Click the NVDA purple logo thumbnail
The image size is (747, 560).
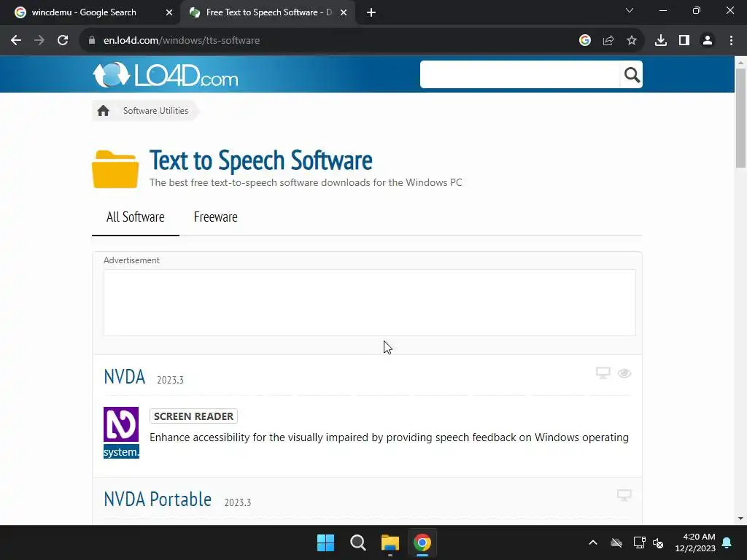(121, 424)
